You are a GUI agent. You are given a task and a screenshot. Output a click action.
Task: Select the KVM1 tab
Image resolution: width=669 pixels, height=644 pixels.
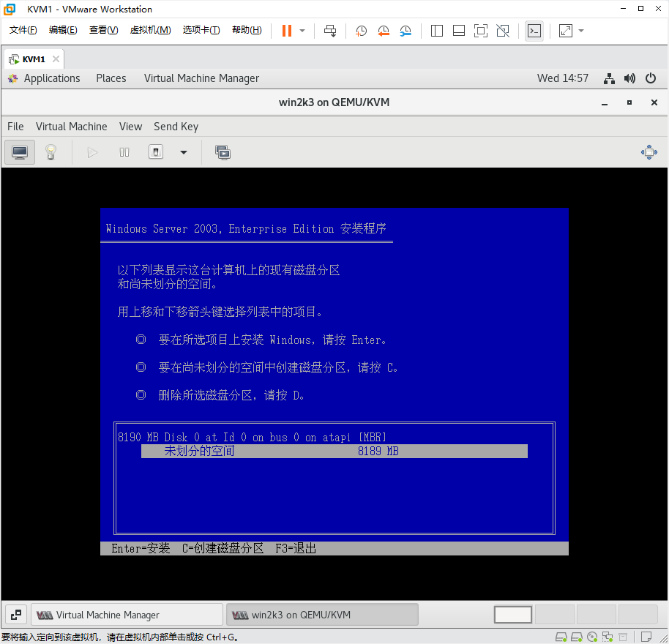34,59
